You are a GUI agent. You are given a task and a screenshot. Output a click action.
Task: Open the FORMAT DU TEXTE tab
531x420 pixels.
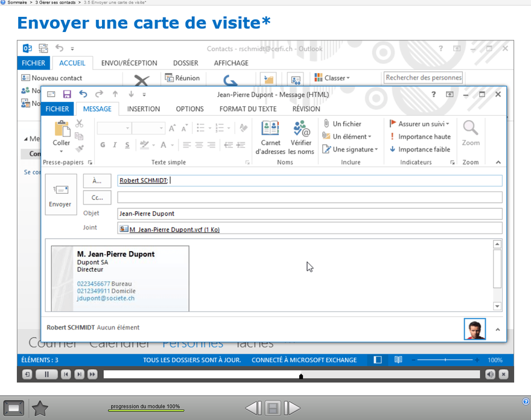coord(248,109)
